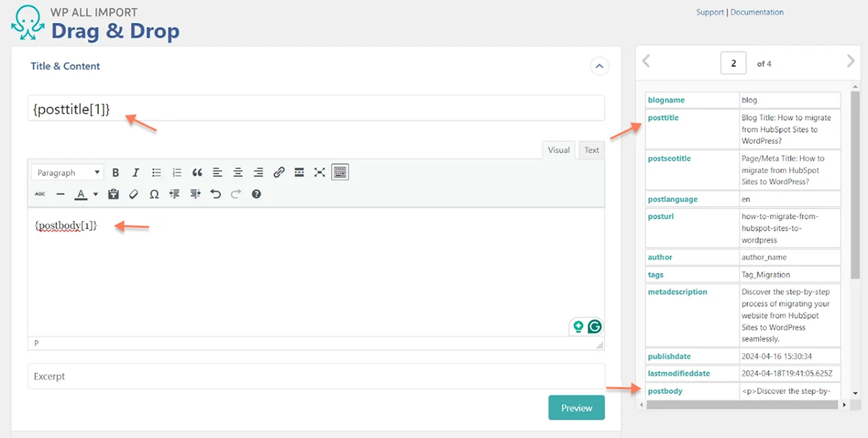868x438 pixels.
Task: Insert or edit link
Action: point(279,173)
